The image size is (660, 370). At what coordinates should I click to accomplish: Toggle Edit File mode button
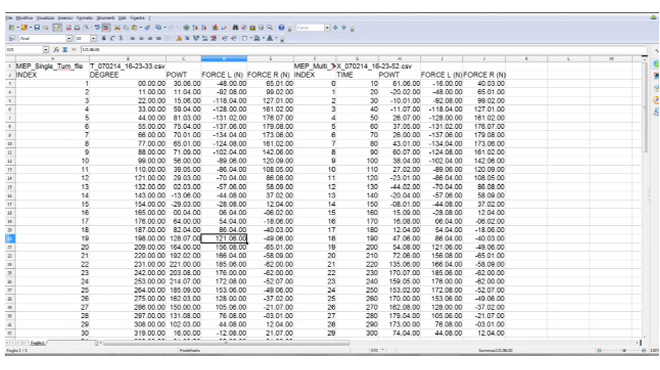pyautogui.click(x=57, y=28)
